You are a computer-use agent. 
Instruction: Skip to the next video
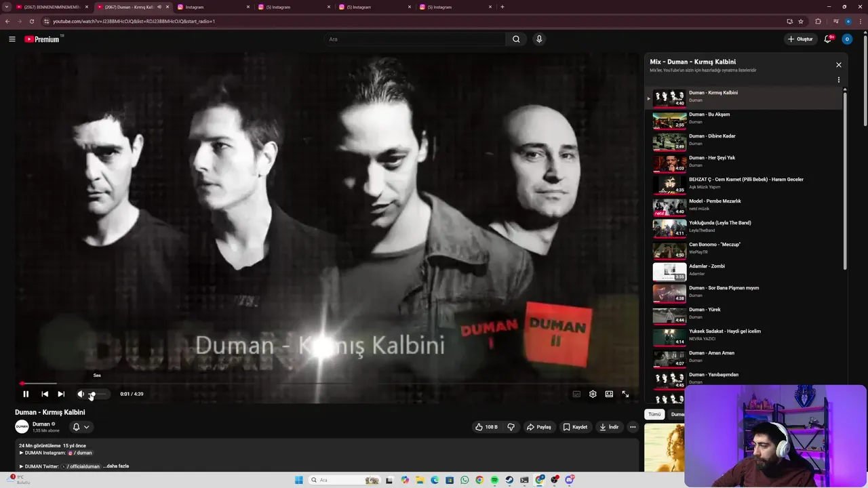(61, 394)
